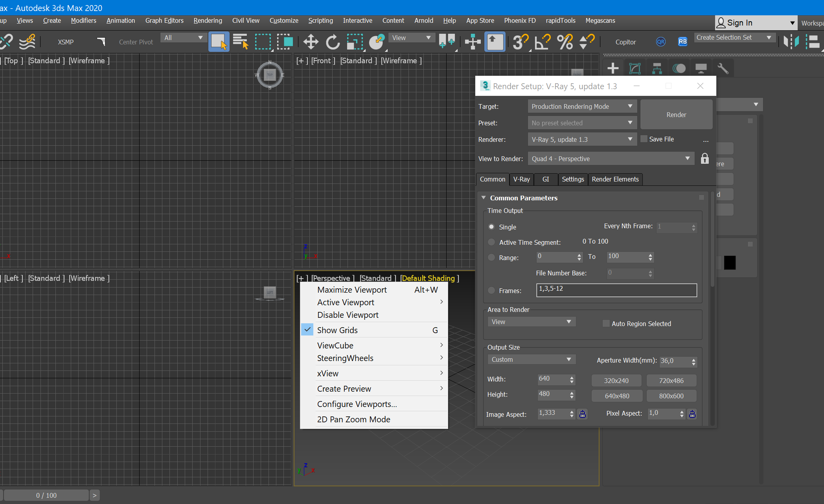Select the Select Object tool
This screenshot has width=824, height=504.
tap(219, 42)
